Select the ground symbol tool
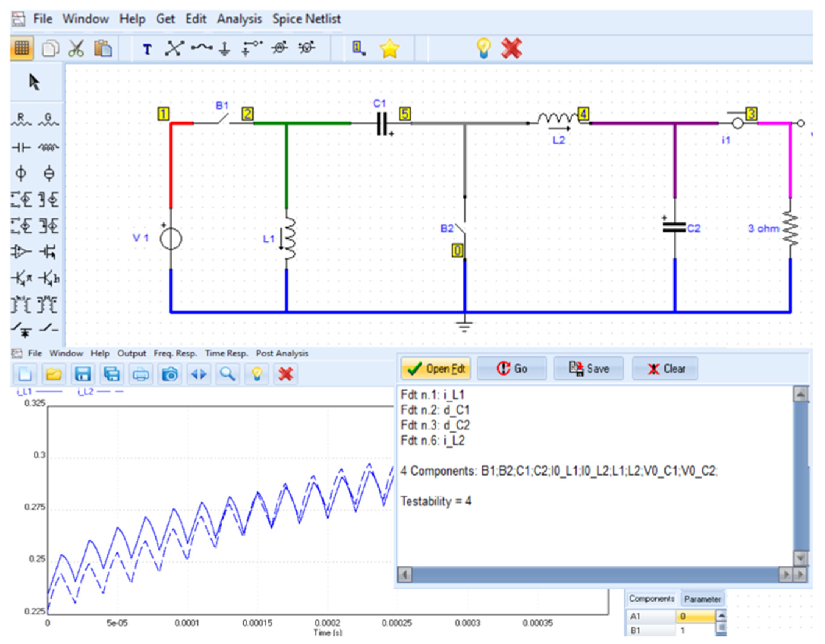The width and height of the screenshot is (825, 644). pyautogui.click(x=225, y=49)
